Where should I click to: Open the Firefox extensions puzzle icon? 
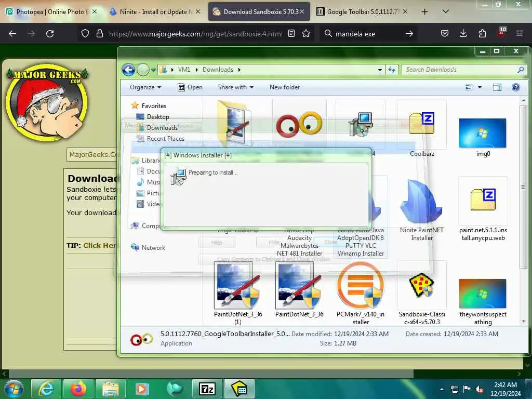coord(482,34)
